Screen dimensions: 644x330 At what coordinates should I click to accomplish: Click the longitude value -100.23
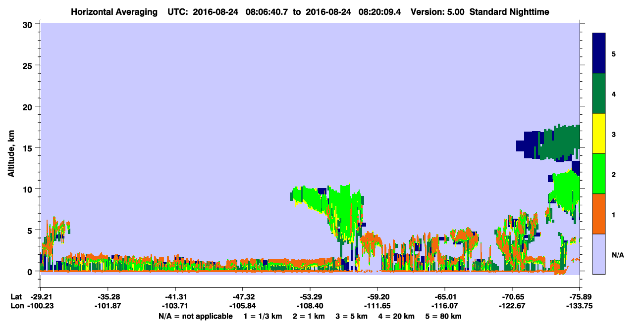pyautogui.click(x=40, y=306)
